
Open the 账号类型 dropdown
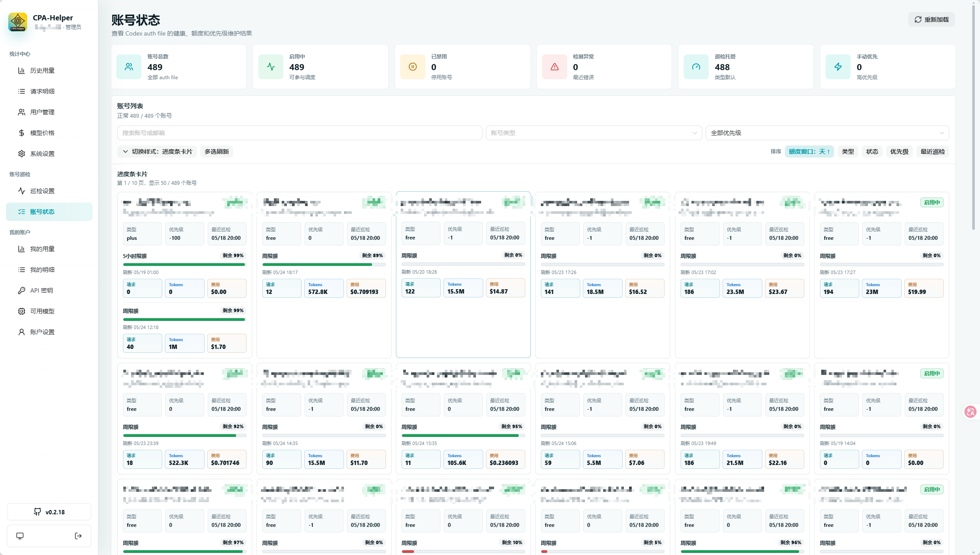point(594,133)
